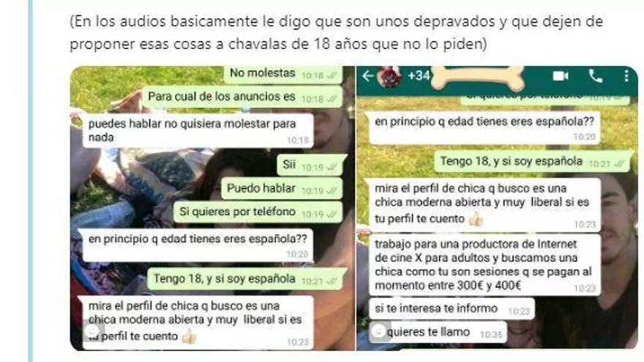
Task: Tap the WhatsApp back arrow
Action: point(367,76)
